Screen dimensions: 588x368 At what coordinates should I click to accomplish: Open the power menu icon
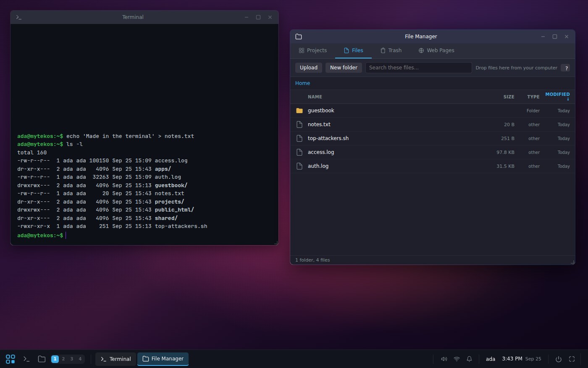pos(559,359)
